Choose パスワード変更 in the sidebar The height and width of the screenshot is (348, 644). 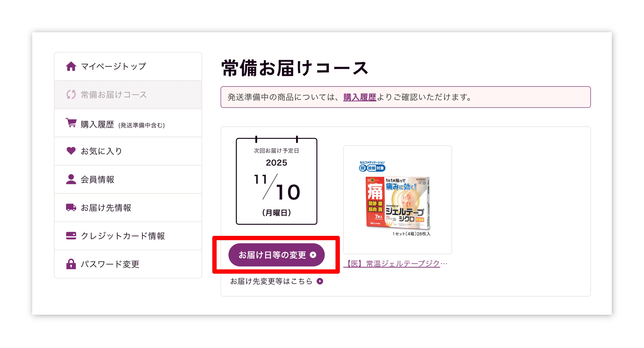tap(128, 264)
